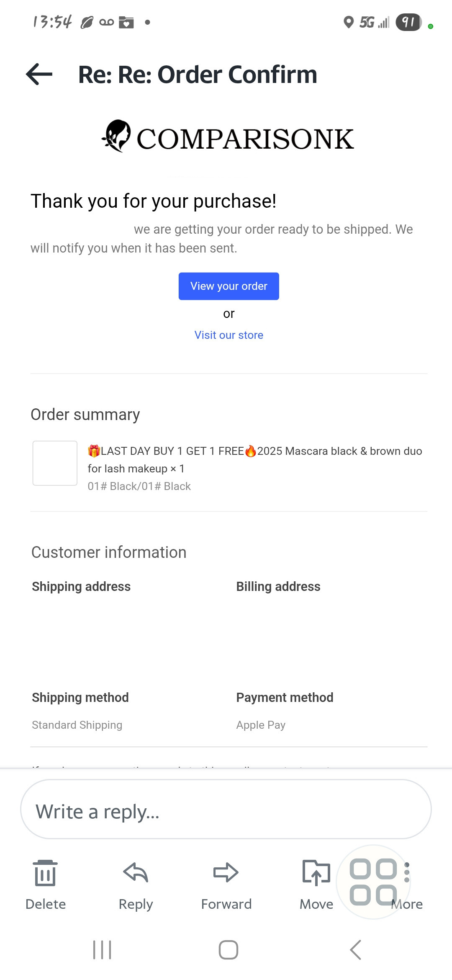Tap the voicemail icon in status bar
The height and width of the screenshot is (980, 452).
107,22
